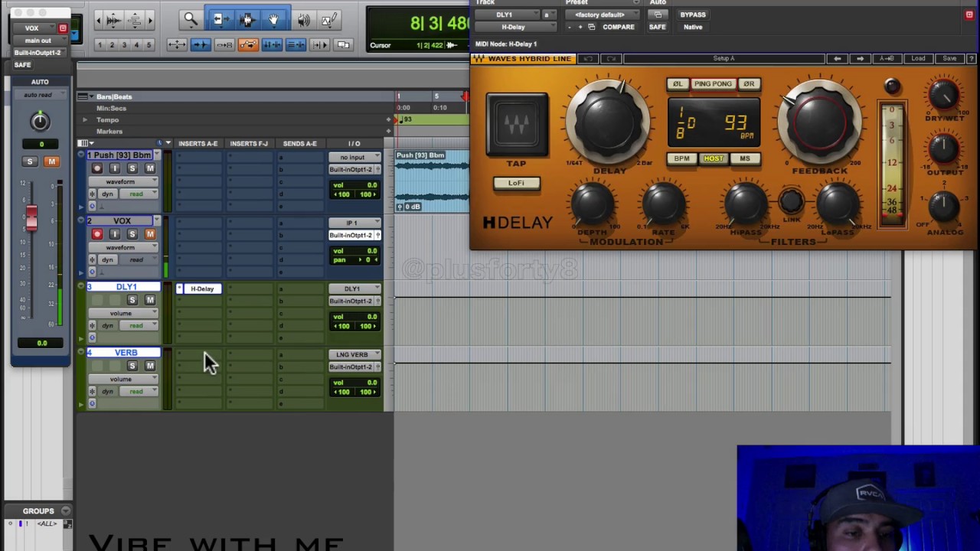Toggle the LoFi button
This screenshot has width=980, height=551.
(516, 183)
